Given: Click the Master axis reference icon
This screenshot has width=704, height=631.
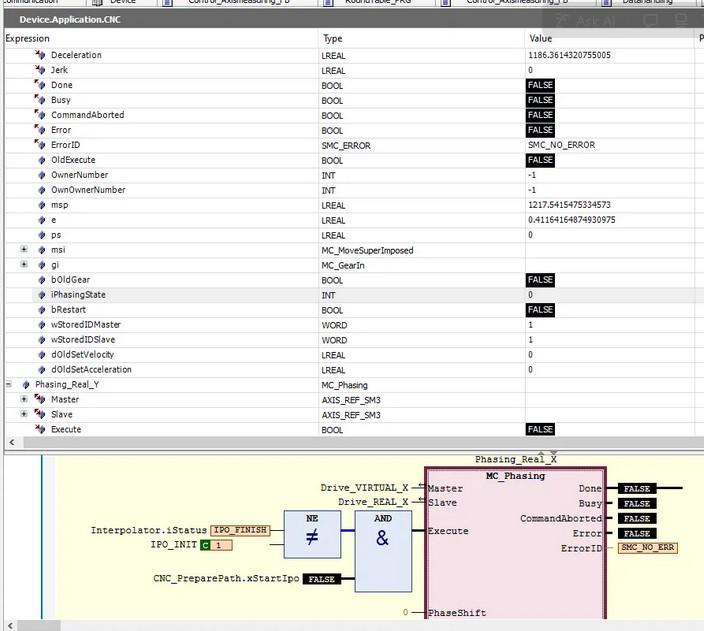Looking at the screenshot, I should 41,400.
